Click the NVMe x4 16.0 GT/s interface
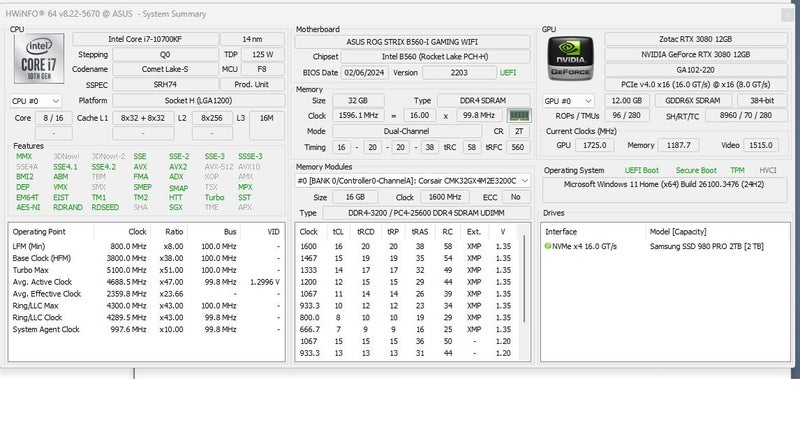Viewport: 800px width, 427px height. click(584, 246)
